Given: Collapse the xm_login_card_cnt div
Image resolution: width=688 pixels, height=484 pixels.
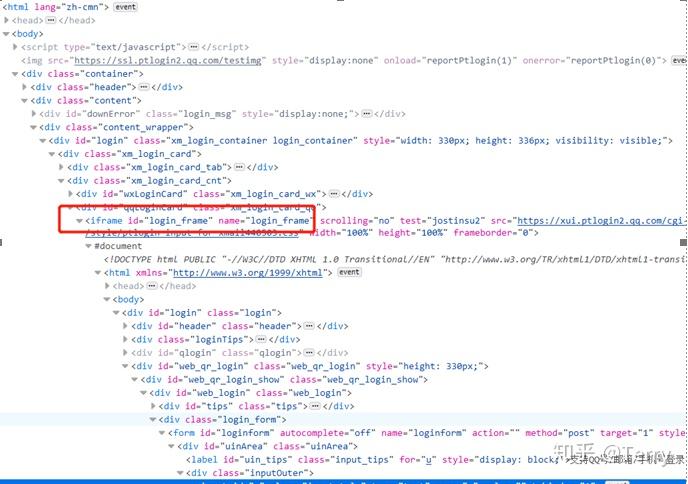Looking at the screenshot, I should click(61, 181).
